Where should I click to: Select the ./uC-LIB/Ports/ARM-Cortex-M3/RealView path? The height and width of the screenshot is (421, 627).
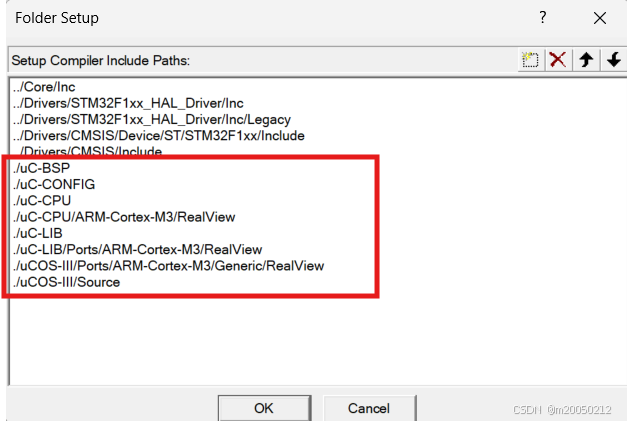pyautogui.click(x=137, y=249)
